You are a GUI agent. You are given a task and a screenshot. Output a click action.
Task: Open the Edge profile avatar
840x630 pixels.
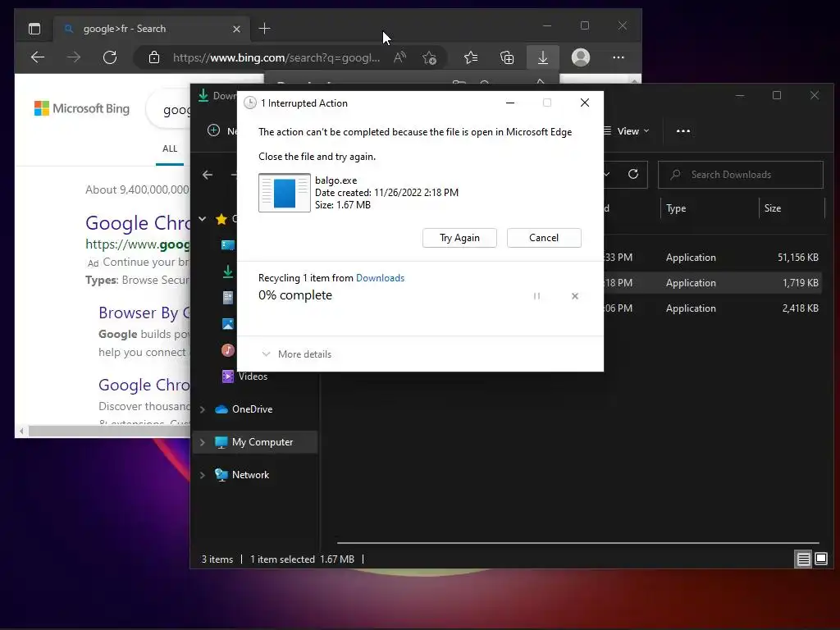pyautogui.click(x=580, y=57)
